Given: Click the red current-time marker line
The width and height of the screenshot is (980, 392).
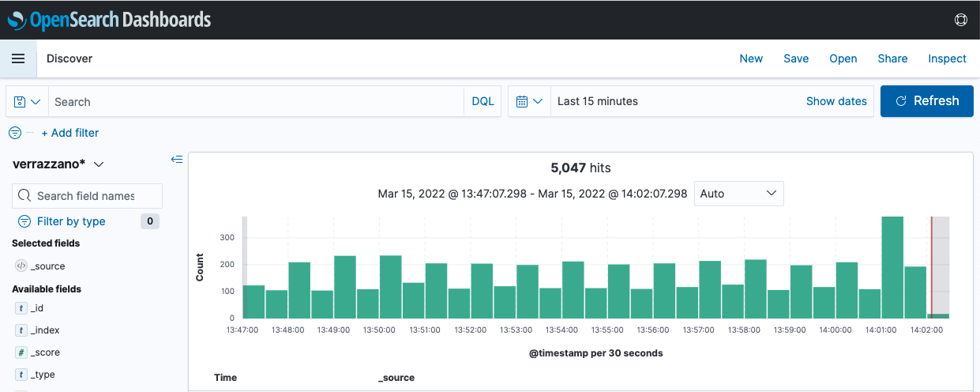Looking at the screenshot, I should (x=931, y=267).
